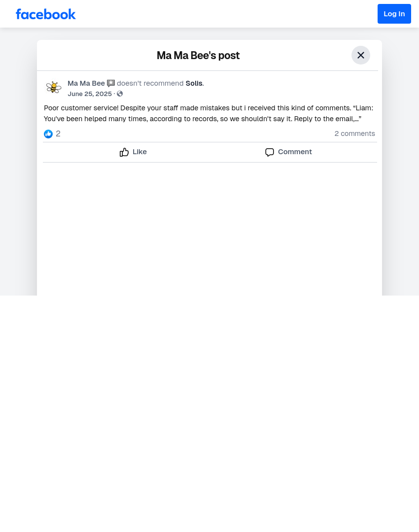This screenshot has width=419, height=532.
Task: Click the speech bubble Comment icon
Action: (270, 152)
